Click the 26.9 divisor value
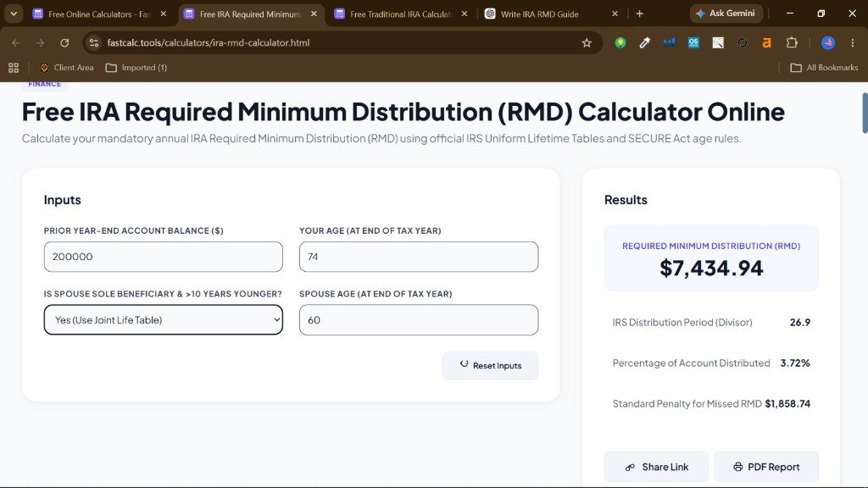Image resolution: width=868 pixels, height=488 pixels. [800, 322]
